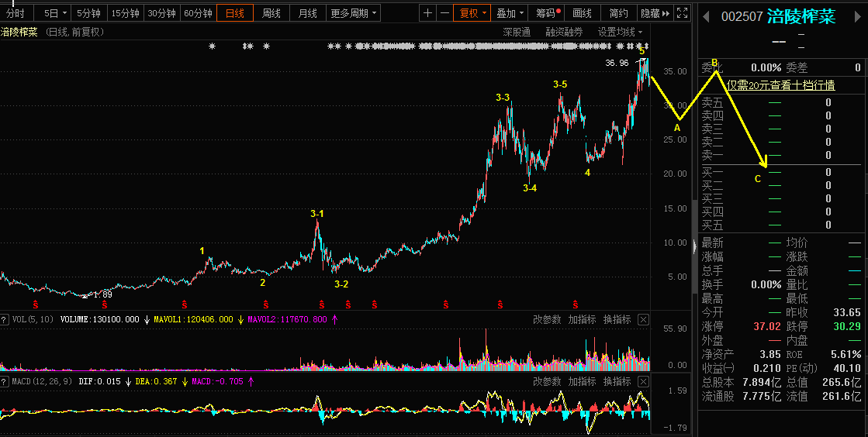Click the last red S marker on chart
This screenshot has width=868, height=437.
coord(575,305)
